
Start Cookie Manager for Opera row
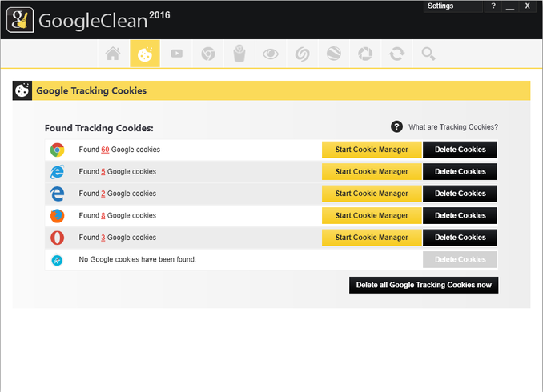point(372,238)
